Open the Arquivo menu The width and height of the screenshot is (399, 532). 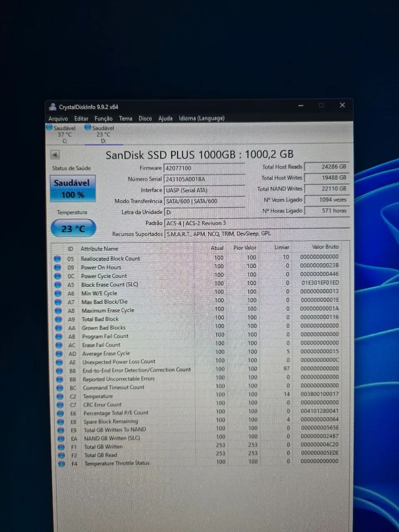[x=58, y=119]
